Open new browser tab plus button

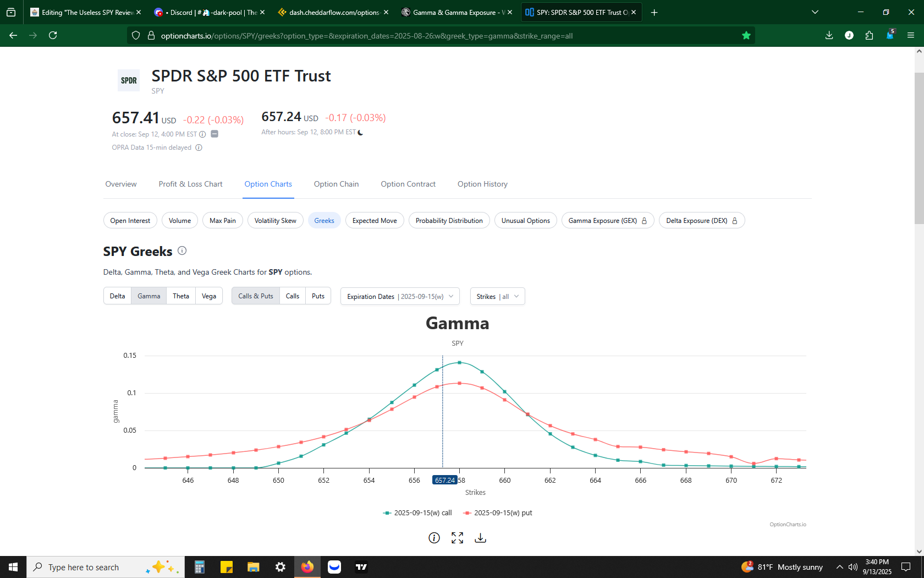[x=654, y=12]
